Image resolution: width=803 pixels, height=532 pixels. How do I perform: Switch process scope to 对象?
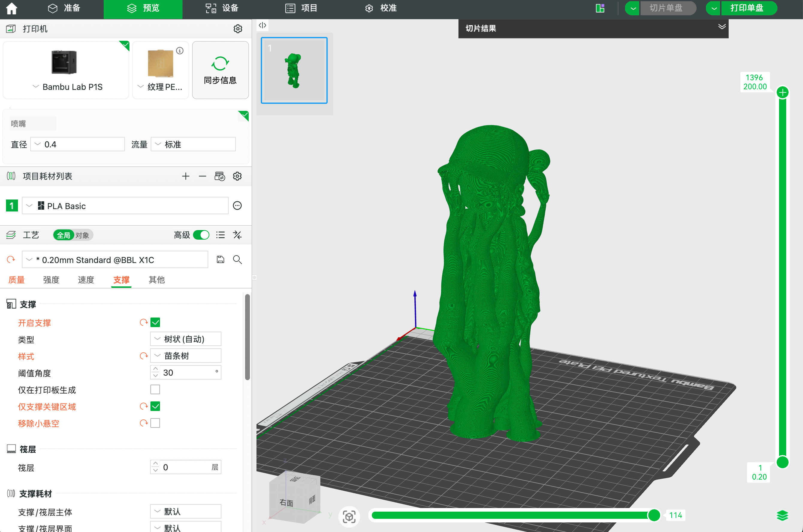click(82, 235)
